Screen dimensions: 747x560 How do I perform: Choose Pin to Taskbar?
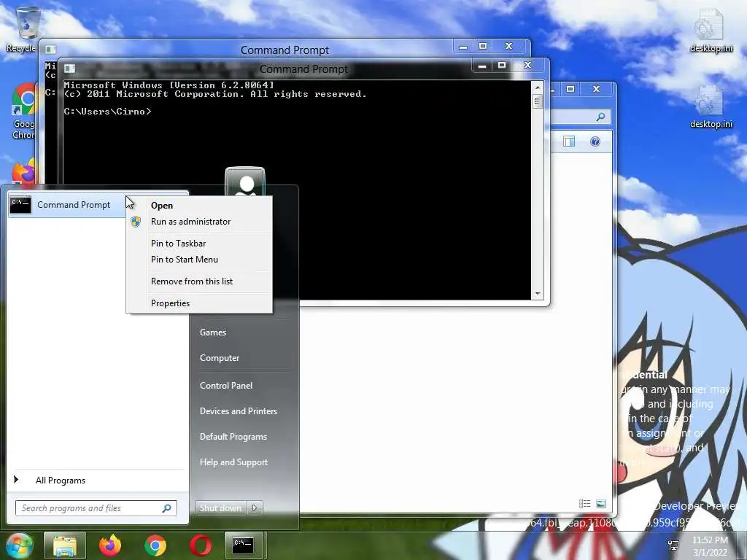pyautogui.click(x=178, y=244)
